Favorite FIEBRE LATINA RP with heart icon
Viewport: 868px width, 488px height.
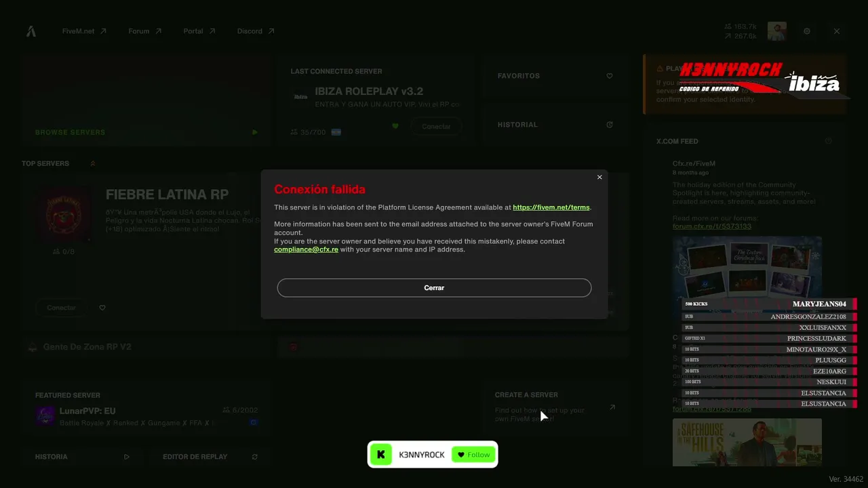click(x=102, y=308)
